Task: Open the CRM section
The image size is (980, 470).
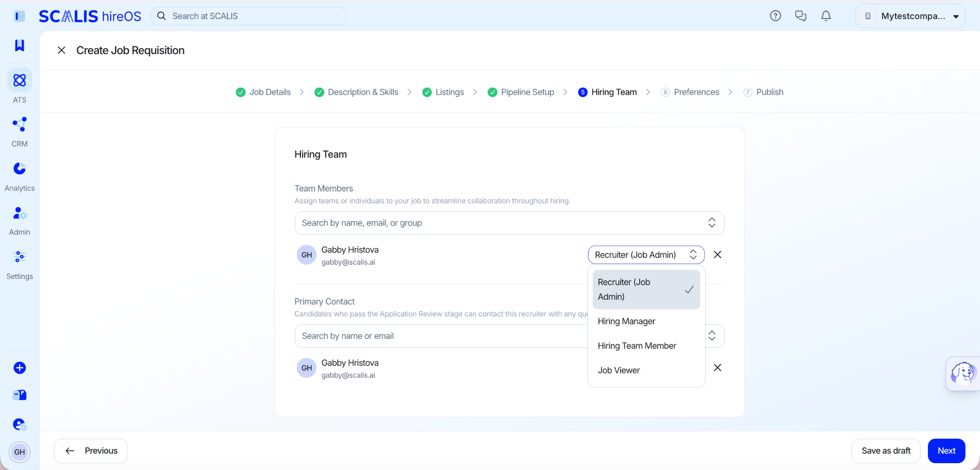Action: [x=20, y=133]
